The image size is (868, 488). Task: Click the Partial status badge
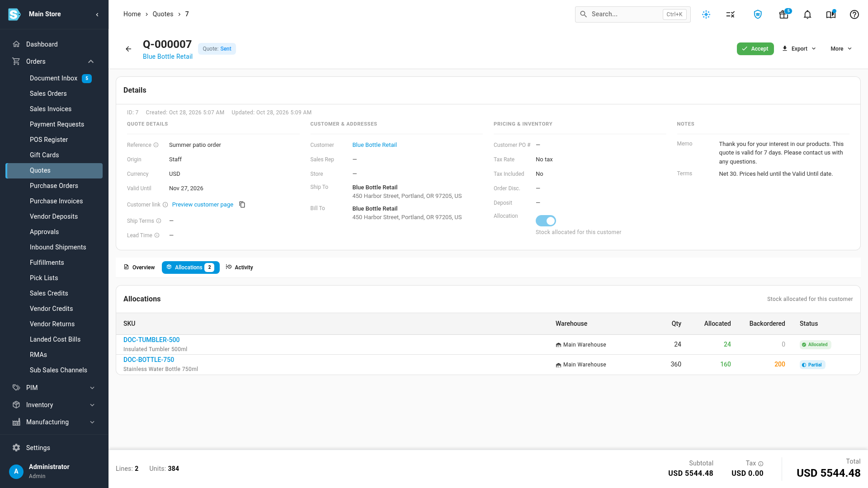[x=812, y=365]
